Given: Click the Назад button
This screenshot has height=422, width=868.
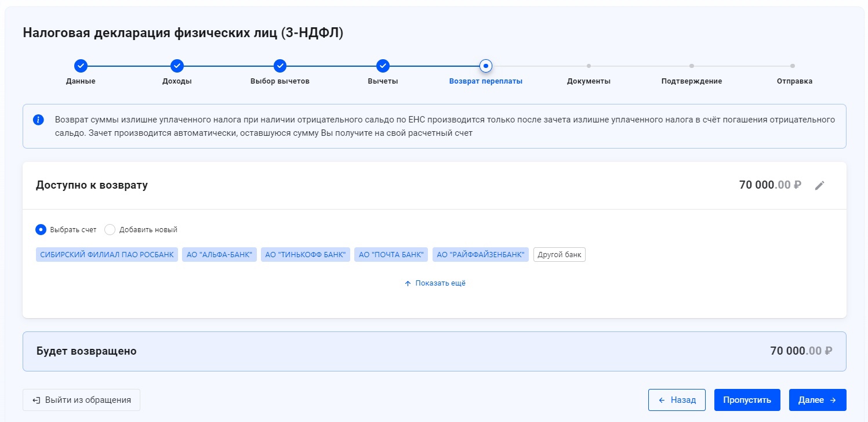Looking at the screenshot, I should click(x=677, y=400).
